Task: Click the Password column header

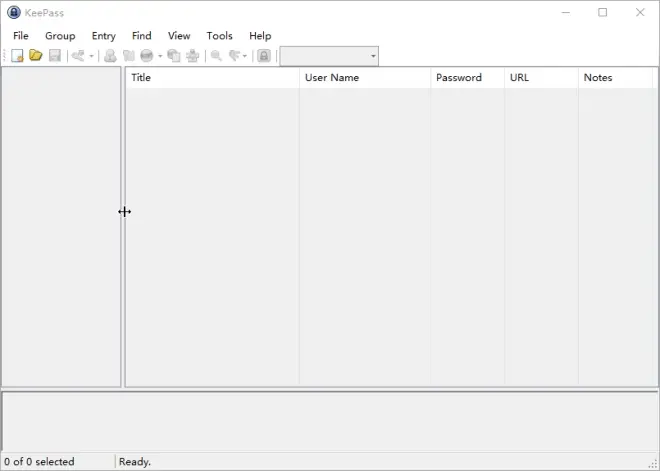Action: (467, 77)
